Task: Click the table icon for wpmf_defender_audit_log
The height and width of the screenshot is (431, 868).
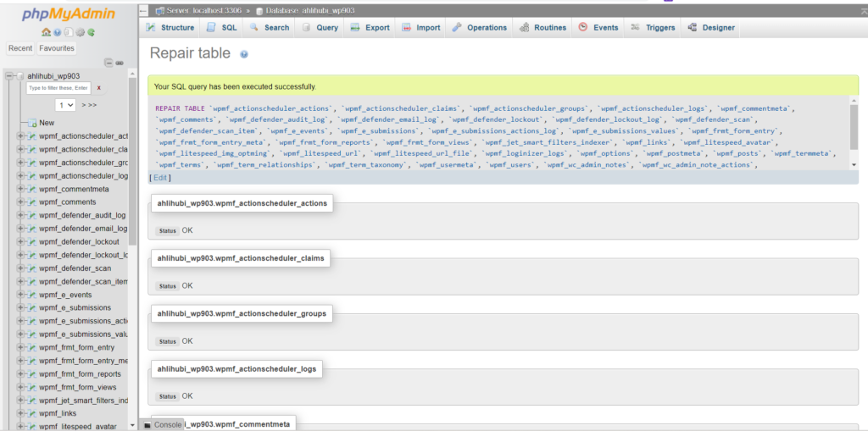Action: (x=32, y=215)
